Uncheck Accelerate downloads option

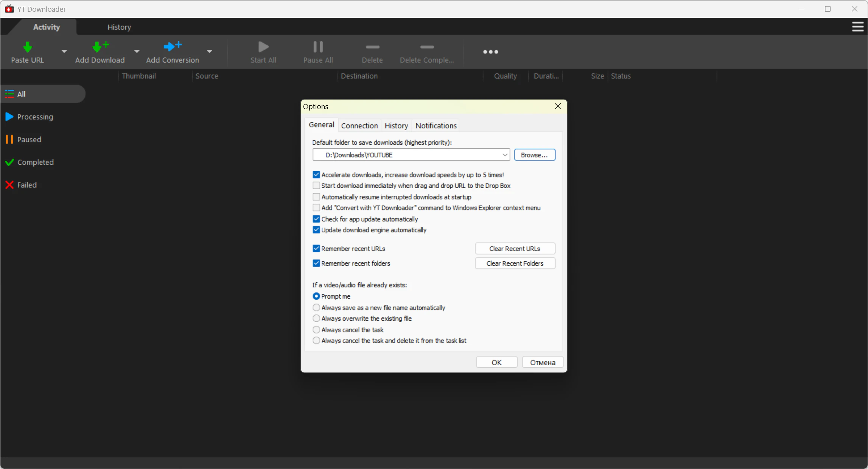pos(316,175)
